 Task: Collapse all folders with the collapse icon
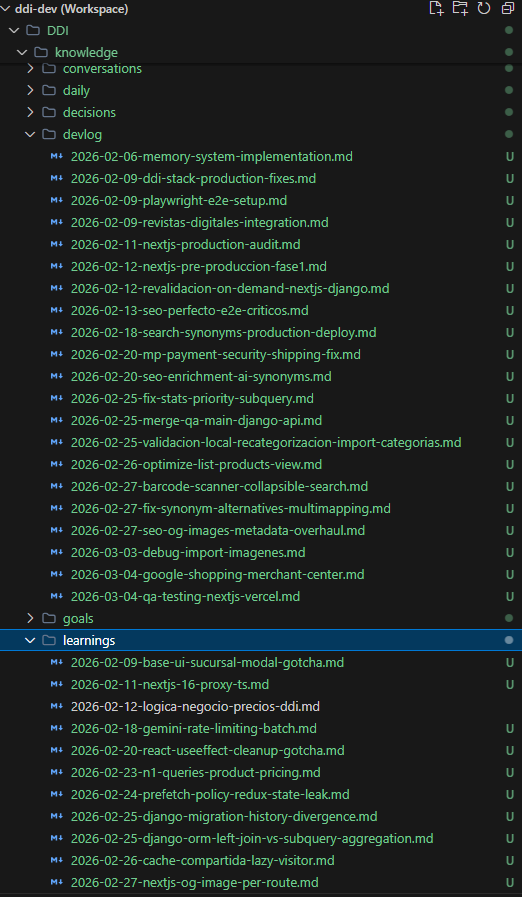click(508, 9)
